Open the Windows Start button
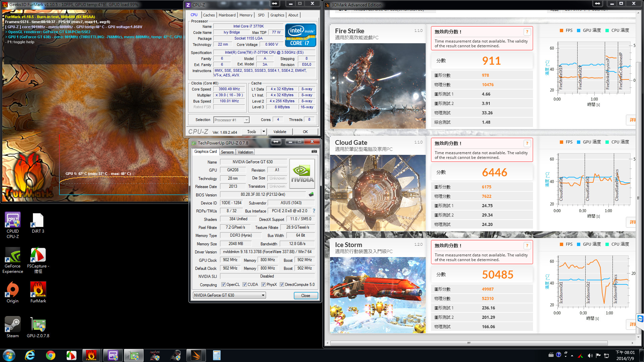 pyautogui.click(x=9, y=355)
